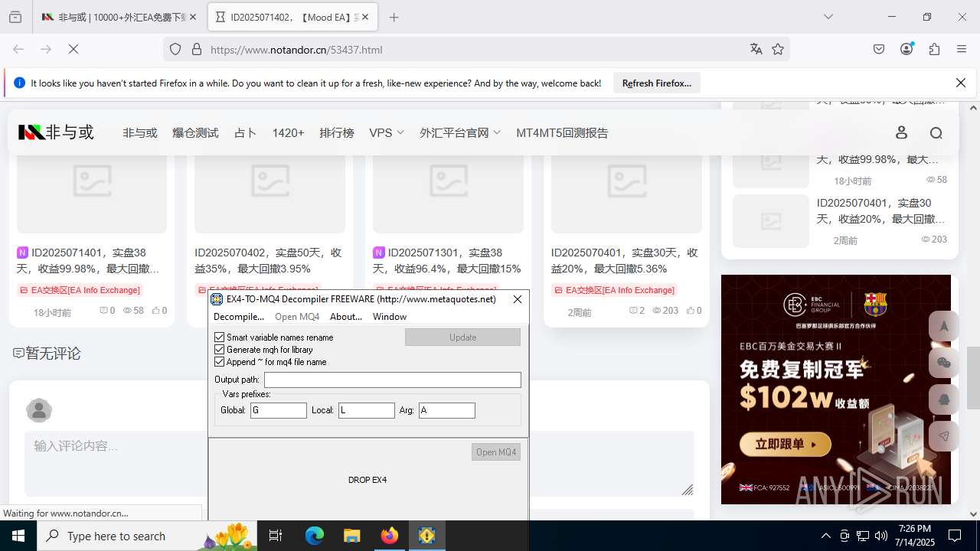980x551 pixels.
Task: Click the 非与或 site logo
Action: click(56, 132)
